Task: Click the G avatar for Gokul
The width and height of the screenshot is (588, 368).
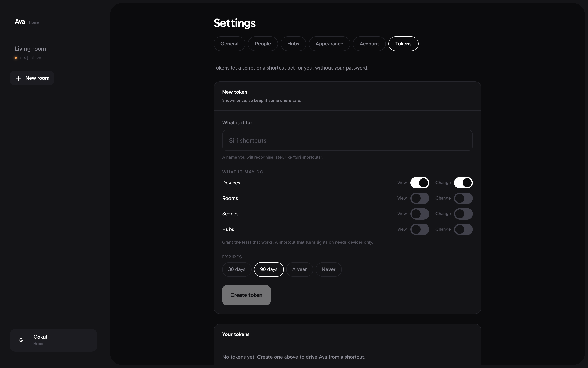Action: tap(21, 340)
